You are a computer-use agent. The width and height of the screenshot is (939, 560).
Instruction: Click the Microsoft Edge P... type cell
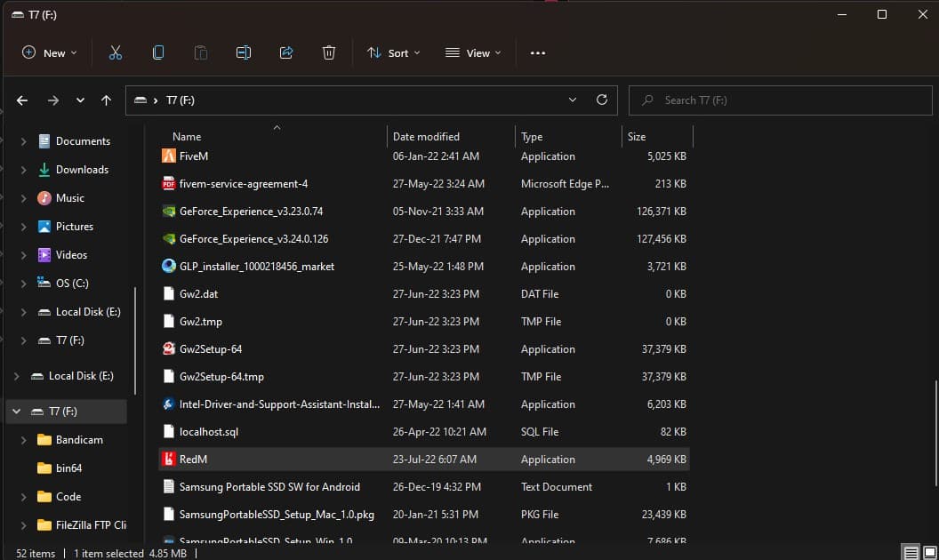(565, 184)
